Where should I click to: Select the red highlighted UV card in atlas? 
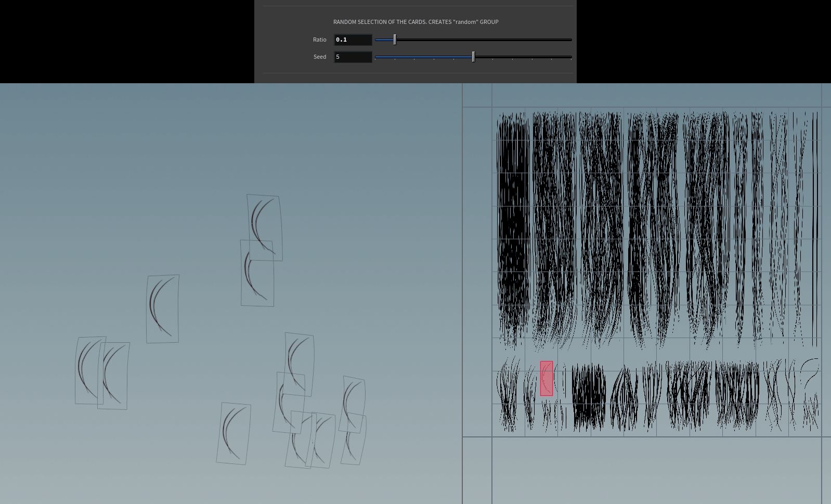point(547,378)
